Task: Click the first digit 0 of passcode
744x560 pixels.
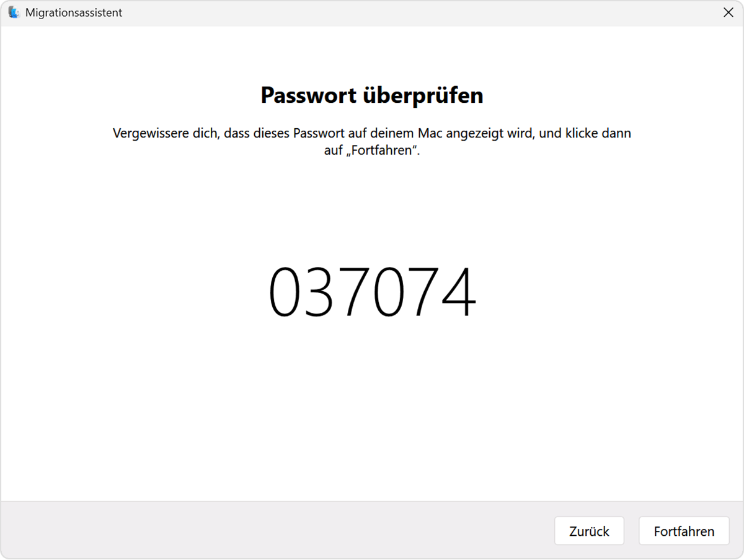Action: coord(285,292)
